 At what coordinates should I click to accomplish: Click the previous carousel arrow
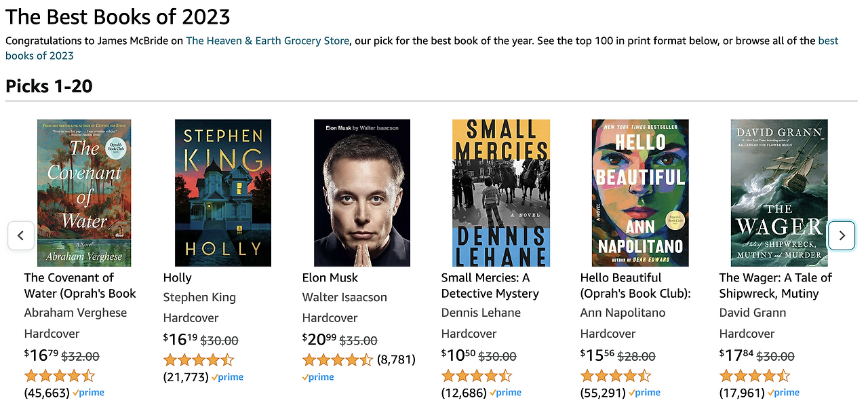click(x=21, y=235)
